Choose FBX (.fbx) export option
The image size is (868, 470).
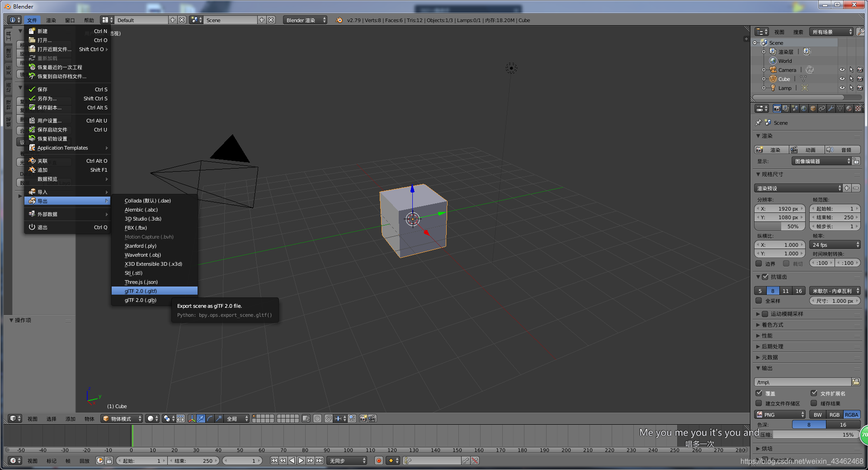pyautogui.click(x=155, y=228)
